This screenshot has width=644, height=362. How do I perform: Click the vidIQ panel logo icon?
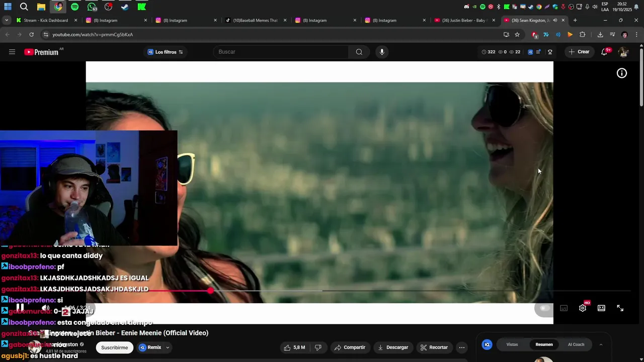(487, 344)
